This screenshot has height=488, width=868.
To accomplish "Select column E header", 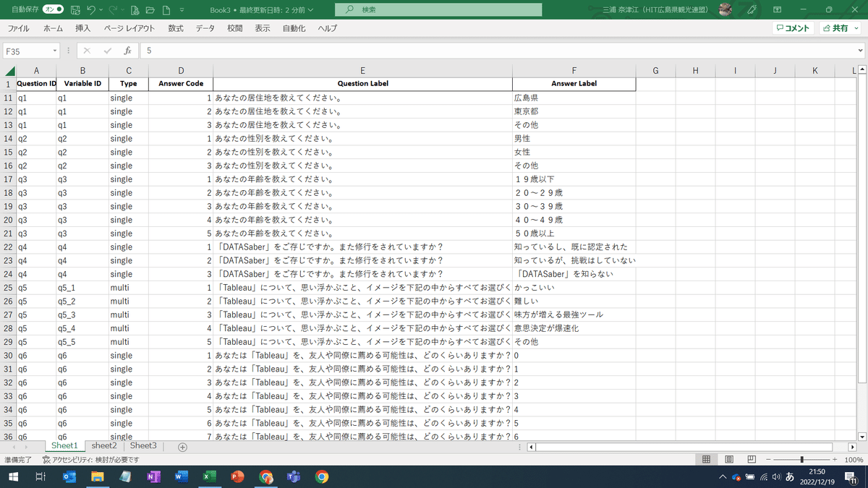I will [x=362, y=71].
